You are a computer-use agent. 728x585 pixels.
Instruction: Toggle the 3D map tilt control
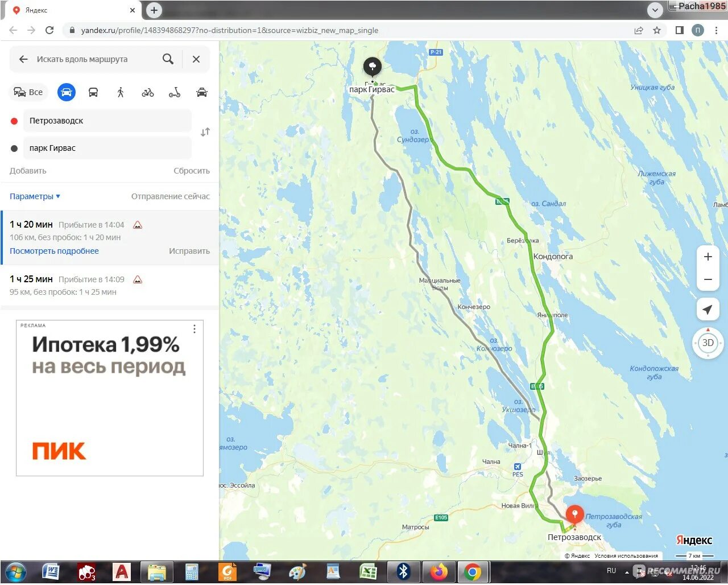[708, 343]
